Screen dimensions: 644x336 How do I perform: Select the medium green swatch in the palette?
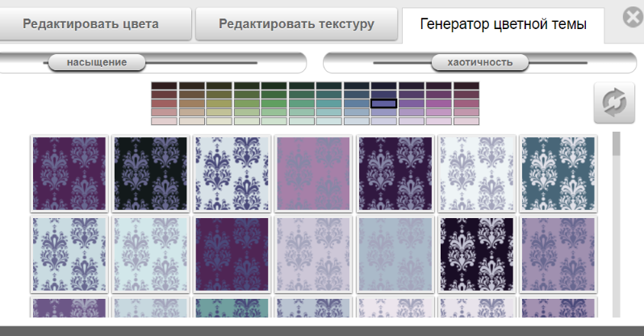(274, 103)
